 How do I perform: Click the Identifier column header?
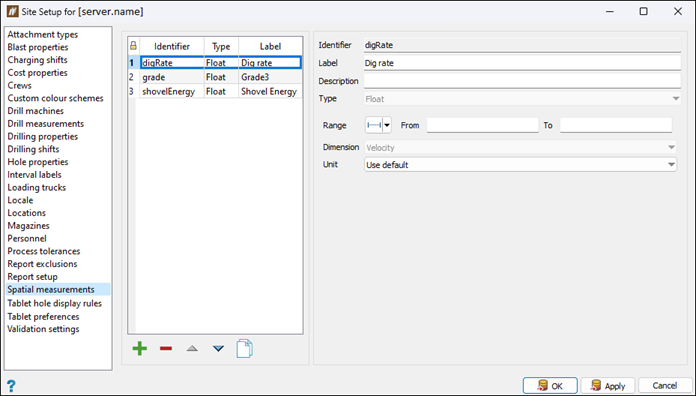[172, 46]
